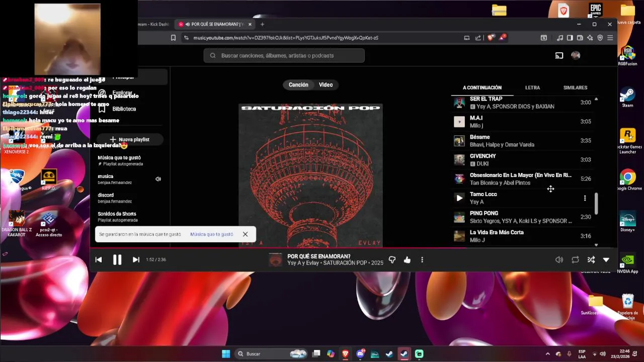Viewport: 644px width, 362px height.
Task: Select GIVENCHY by DUKI in queue
Action: click(522, 160)
